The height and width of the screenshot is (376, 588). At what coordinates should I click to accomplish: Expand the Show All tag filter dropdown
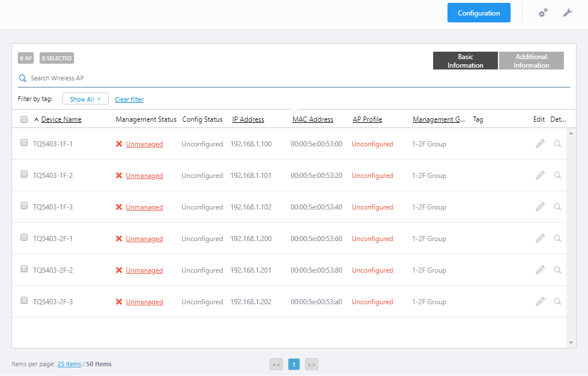point(85,99)
